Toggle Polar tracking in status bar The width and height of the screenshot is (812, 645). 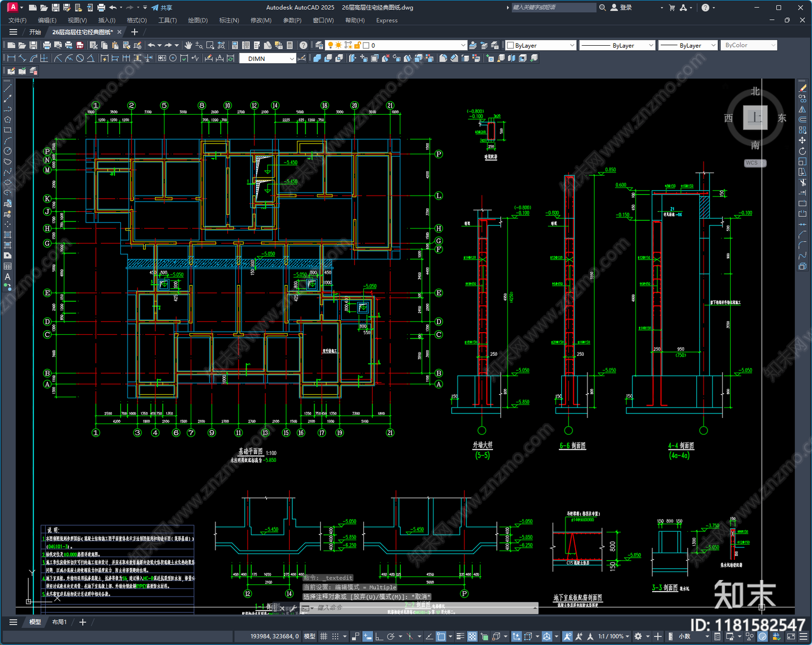(390, 636)
